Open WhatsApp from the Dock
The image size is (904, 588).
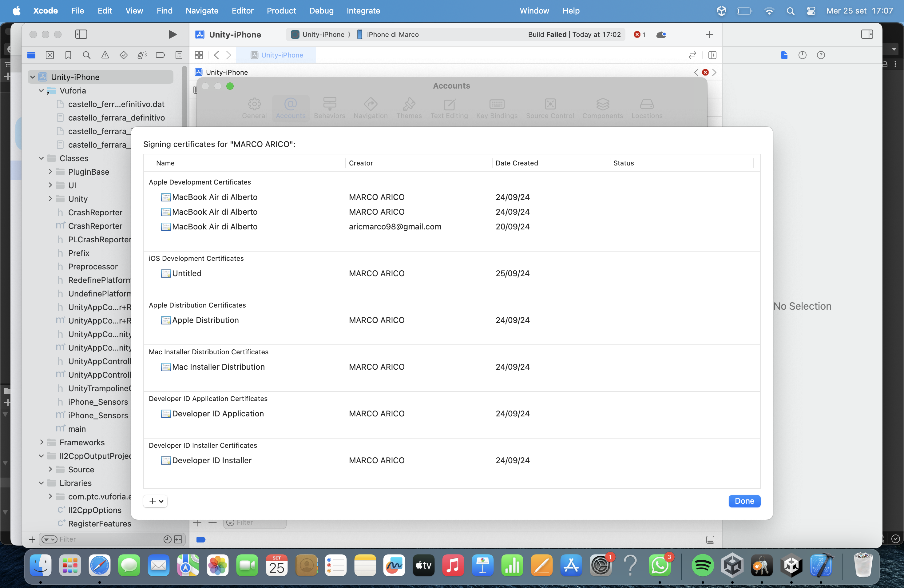coord(660,566)
